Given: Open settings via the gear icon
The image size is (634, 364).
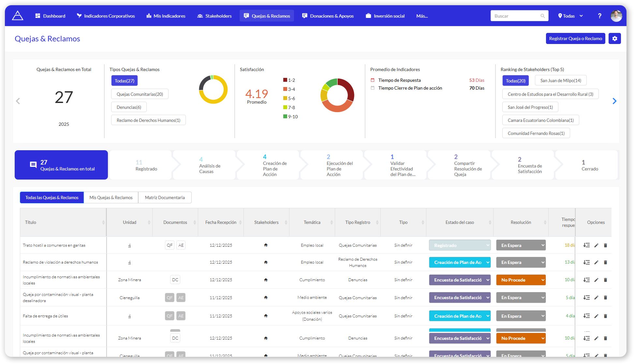Looking at the screenshot, I should pos(615,38).
